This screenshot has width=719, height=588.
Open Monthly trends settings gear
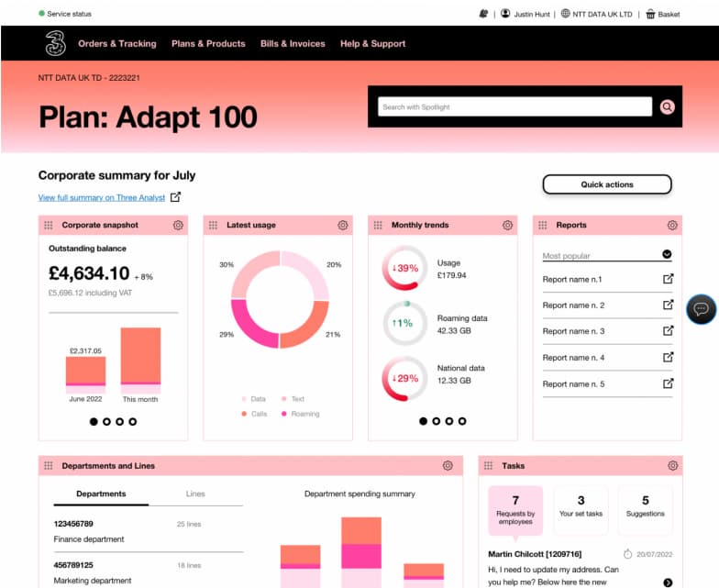click(x=507, y=226)
